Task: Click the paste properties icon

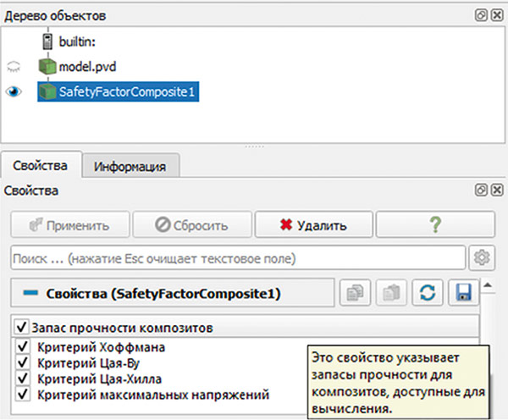Action: pyautogui.click(x=389, y=293)
